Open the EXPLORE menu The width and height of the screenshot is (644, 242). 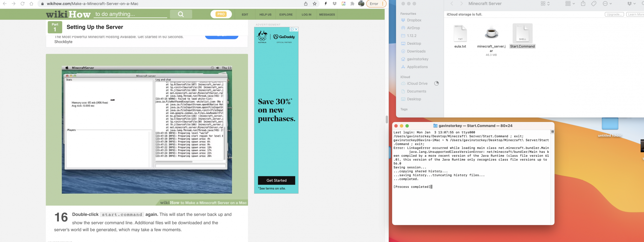286,14
